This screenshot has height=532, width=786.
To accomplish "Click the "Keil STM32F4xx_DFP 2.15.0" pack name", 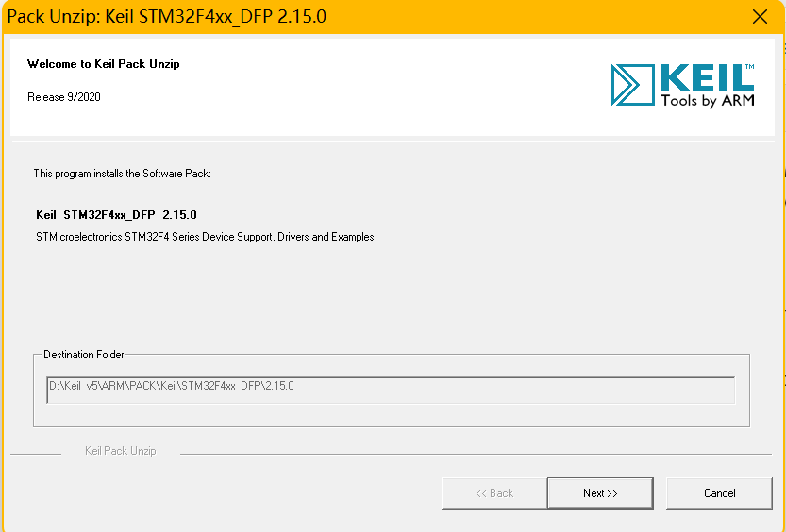I will click(x=116, y=215).
